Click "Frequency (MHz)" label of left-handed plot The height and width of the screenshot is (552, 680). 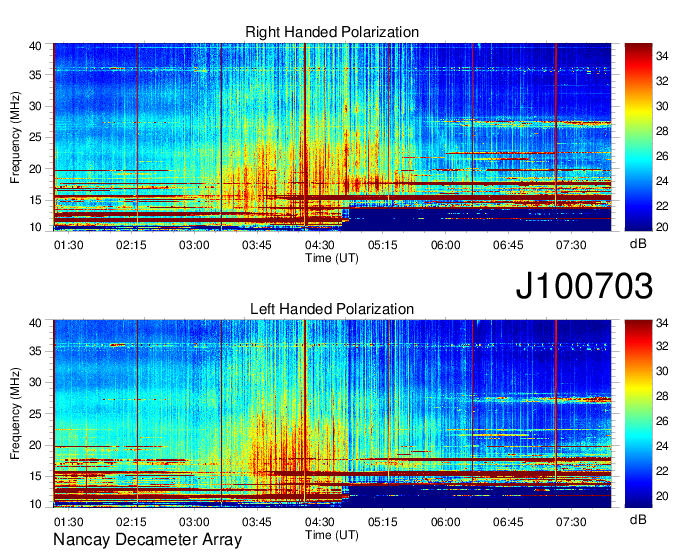click(x=15, y=414)
